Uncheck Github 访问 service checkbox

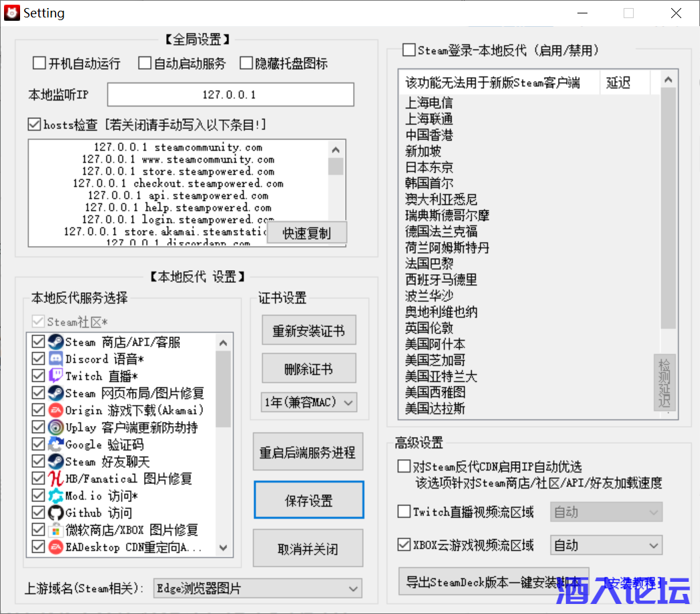38,513
